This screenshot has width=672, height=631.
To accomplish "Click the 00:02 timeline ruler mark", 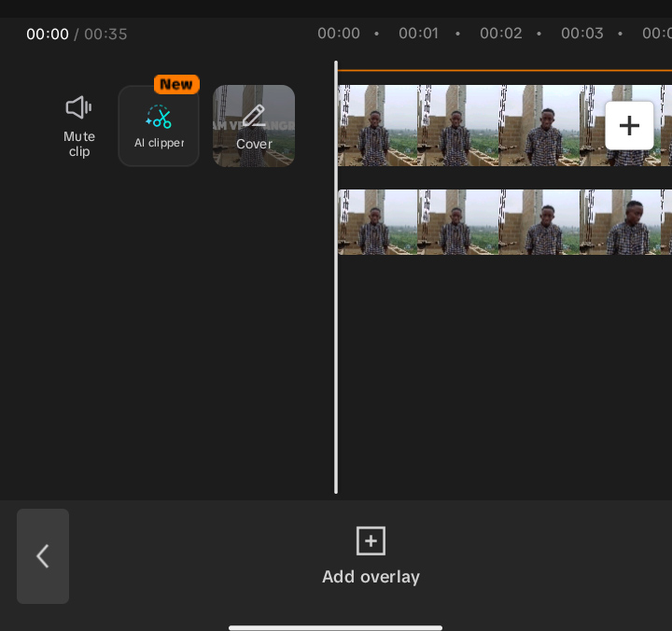I will [x=500, y=34].
